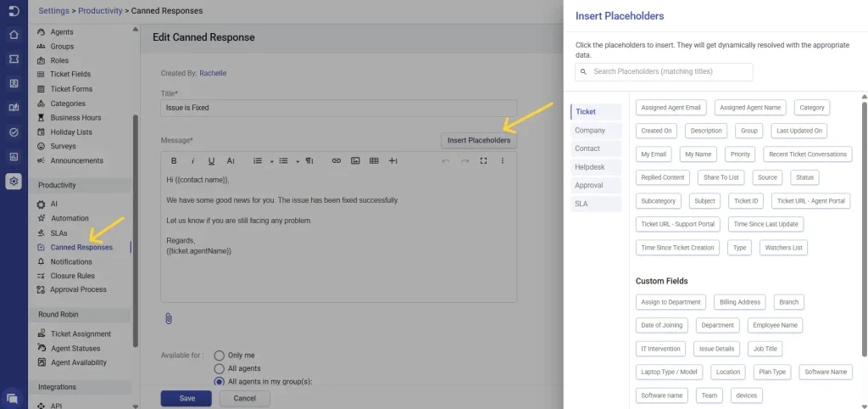Insert an image into the message
Screen dimensions: 868x409
click(355, 160)
